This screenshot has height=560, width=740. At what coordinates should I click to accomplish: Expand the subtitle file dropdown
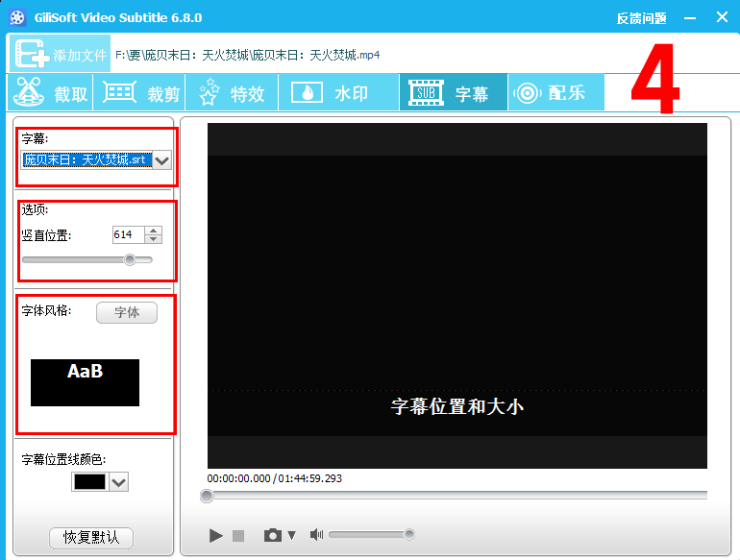(162, 160)
